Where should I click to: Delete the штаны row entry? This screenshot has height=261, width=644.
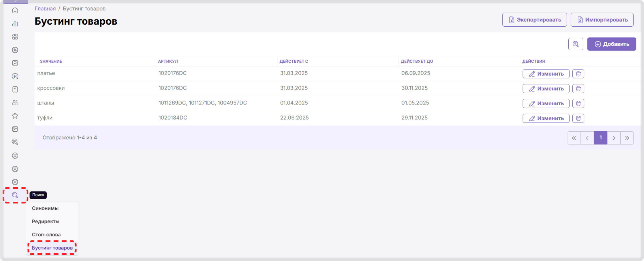pyautogui.click(x=578, y=104)
